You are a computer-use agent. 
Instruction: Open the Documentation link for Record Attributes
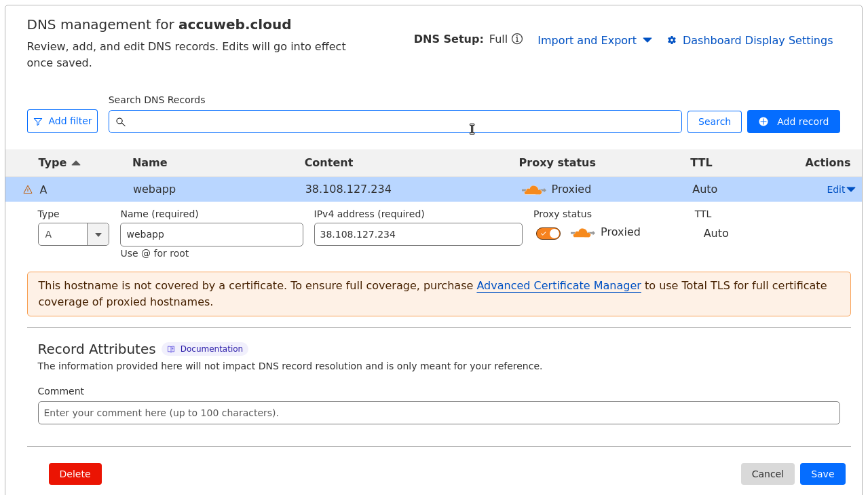click(205, 349)
